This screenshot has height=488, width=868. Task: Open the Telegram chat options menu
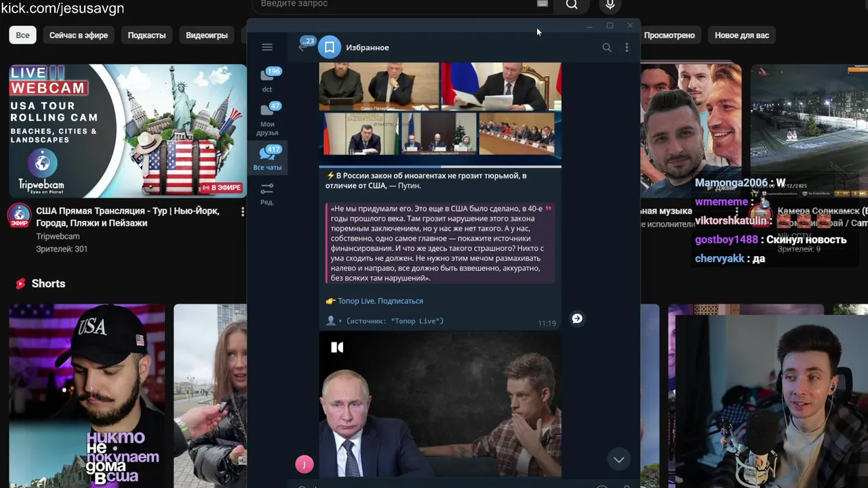point(627,47)
